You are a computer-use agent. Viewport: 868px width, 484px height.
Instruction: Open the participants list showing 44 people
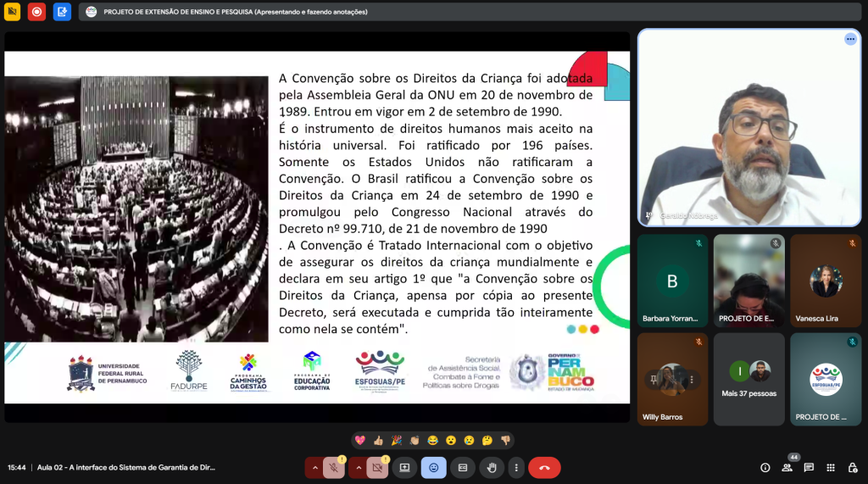pos(787,467)
